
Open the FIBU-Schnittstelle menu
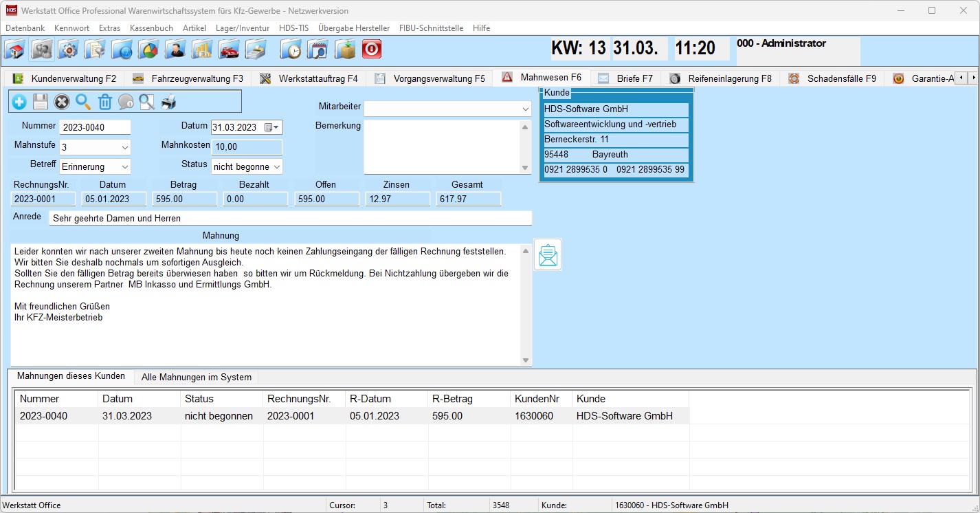[x=431, y=28]
